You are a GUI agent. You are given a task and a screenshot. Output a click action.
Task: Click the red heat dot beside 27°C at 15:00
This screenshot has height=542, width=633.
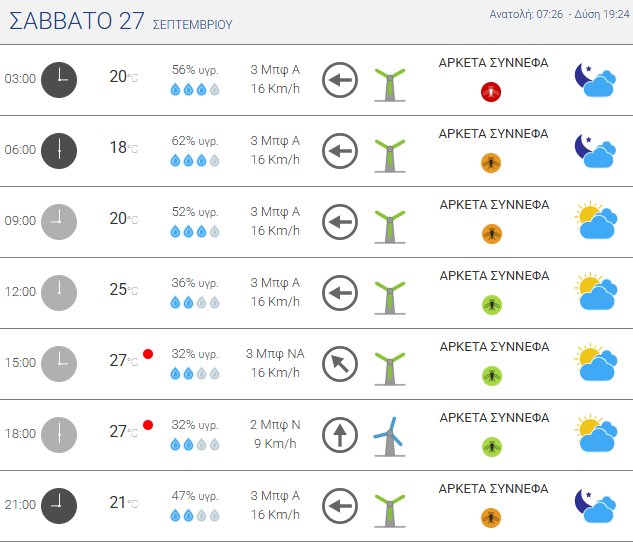[x=148, y=354]
